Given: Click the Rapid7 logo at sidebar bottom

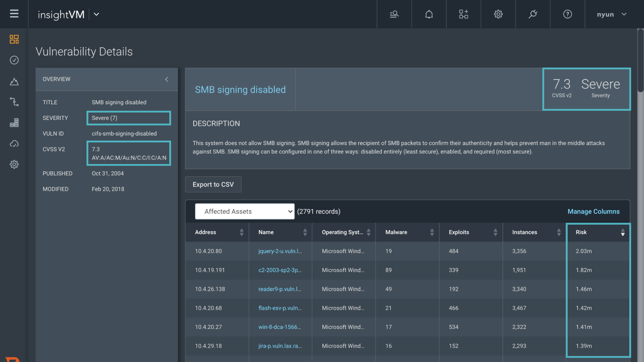Looking at the screenshot, I should pyautogui.click(x=13, y=359).
